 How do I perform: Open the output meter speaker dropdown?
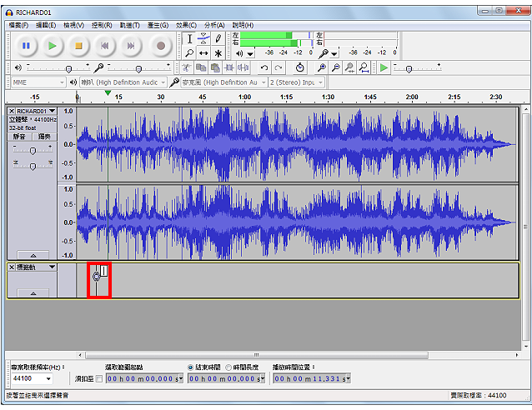click(250, 54)
